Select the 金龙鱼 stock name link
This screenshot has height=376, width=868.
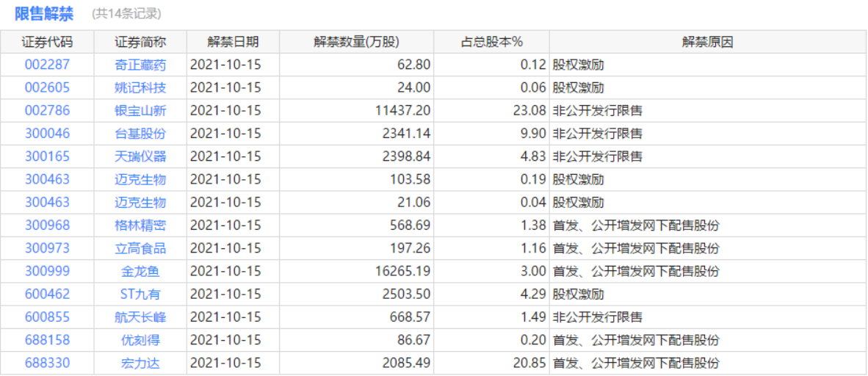140,271
